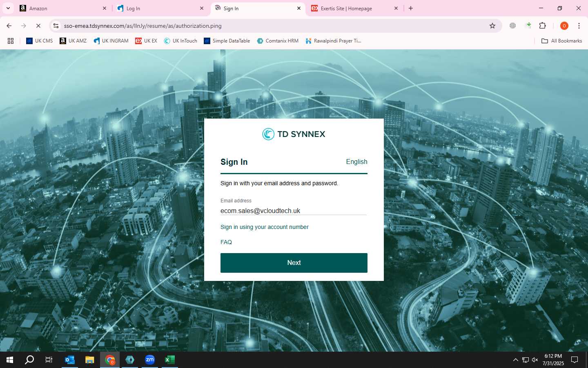Screen dimensions: 588x368
Task: Expand the tab search dropdown arrow
Action: pos(8,8)
